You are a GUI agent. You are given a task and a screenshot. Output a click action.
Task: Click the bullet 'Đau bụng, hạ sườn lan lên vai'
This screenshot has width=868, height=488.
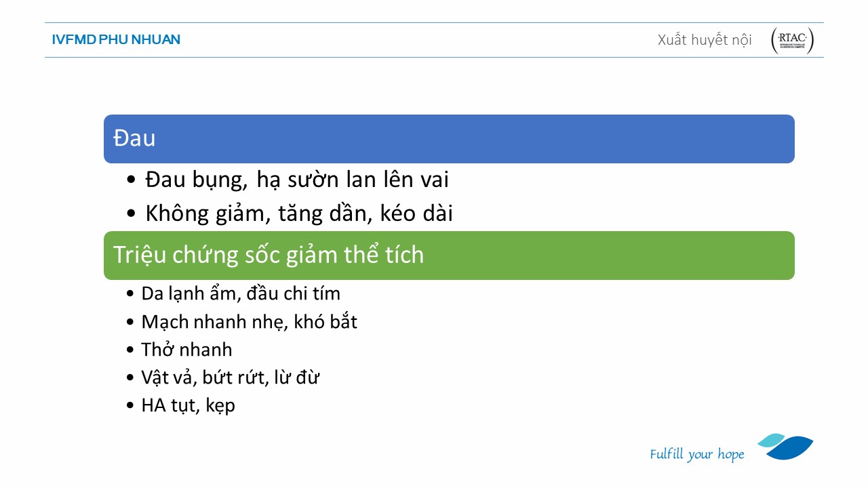pyautogui.click(x=296, y=180)
